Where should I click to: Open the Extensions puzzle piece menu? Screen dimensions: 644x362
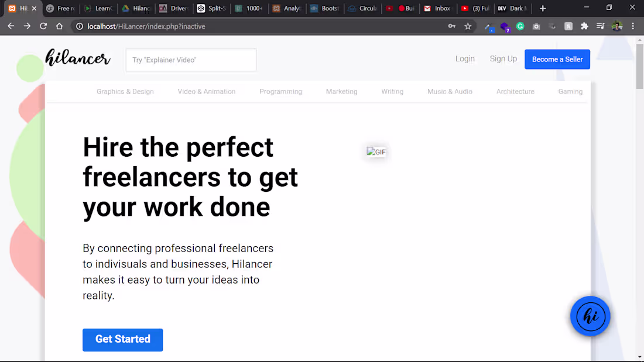pyautogui.click(x=584, y=26)
